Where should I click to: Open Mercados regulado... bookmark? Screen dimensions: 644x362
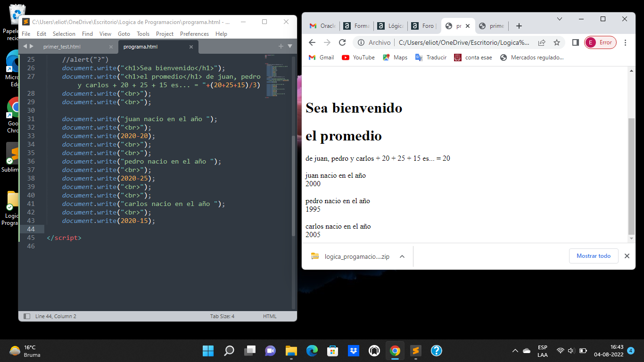point(532,58)
